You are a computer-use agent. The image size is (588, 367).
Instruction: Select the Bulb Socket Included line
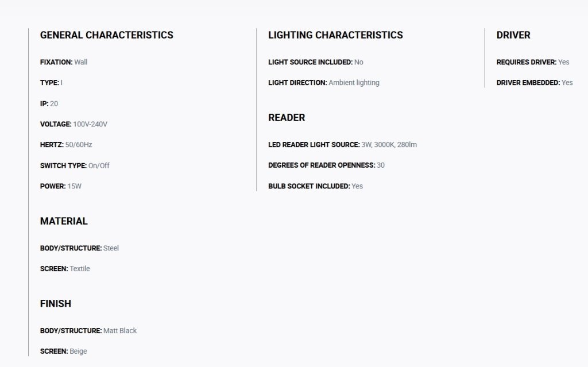click(315, 186)
